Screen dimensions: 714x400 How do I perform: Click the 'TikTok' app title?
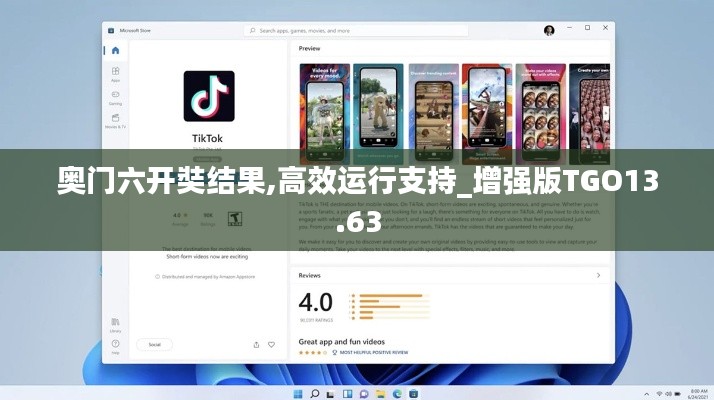click(207, 138)
